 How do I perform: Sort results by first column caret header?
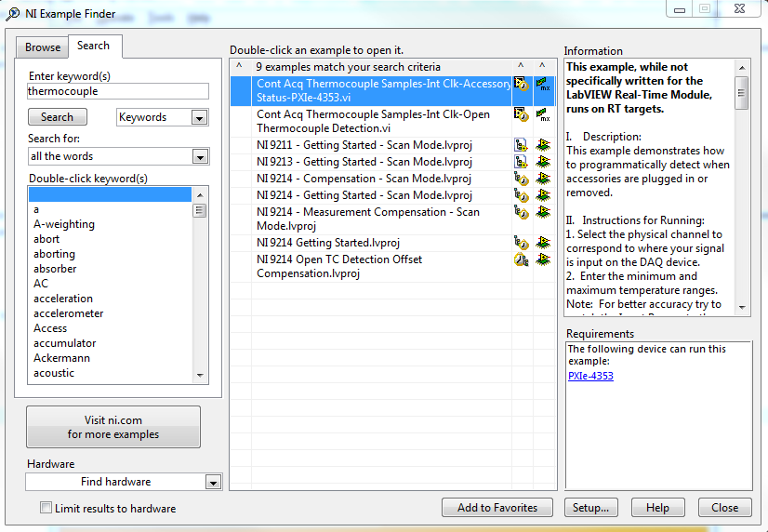(x=240, y=66)
